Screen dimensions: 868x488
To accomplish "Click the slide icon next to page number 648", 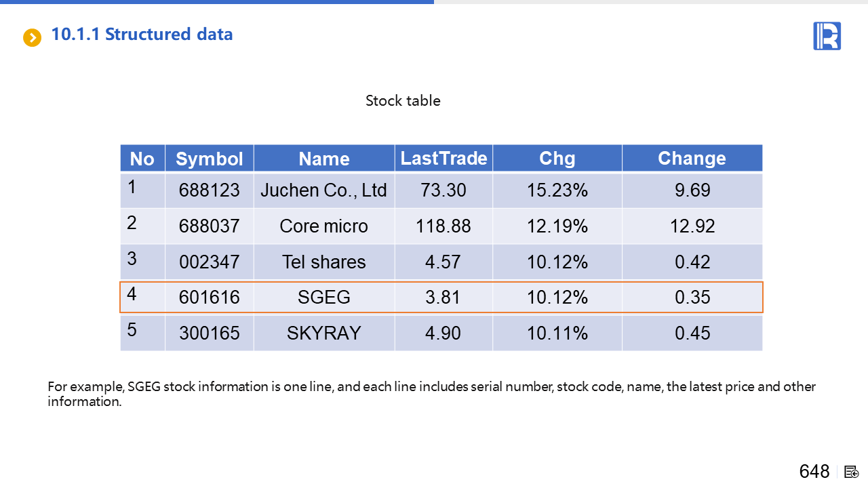I will click(x=852, y=472).
